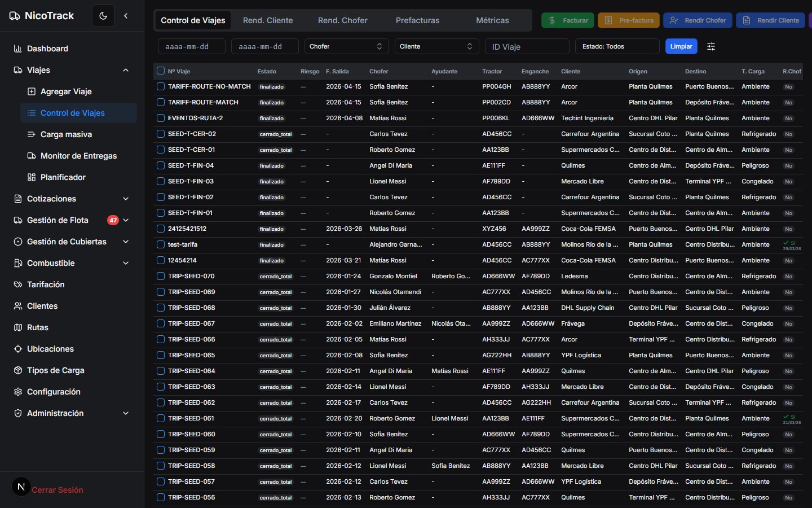The image size is (812, 508).
Task: Open Tarifación in sidebar
Action: (72, 284)
